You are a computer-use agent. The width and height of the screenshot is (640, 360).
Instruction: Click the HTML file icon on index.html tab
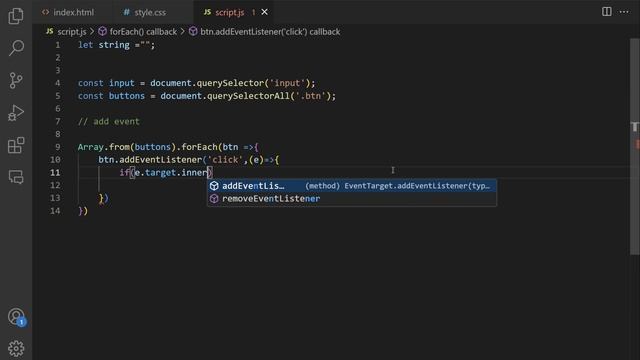point(45,12)
